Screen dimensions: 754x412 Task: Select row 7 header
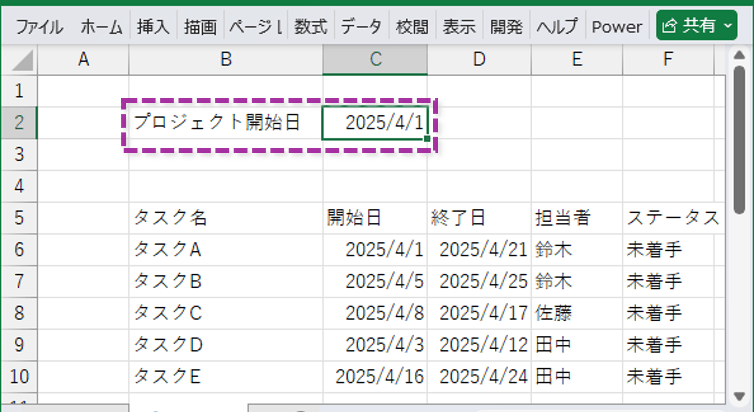click(x=19, y=281)
